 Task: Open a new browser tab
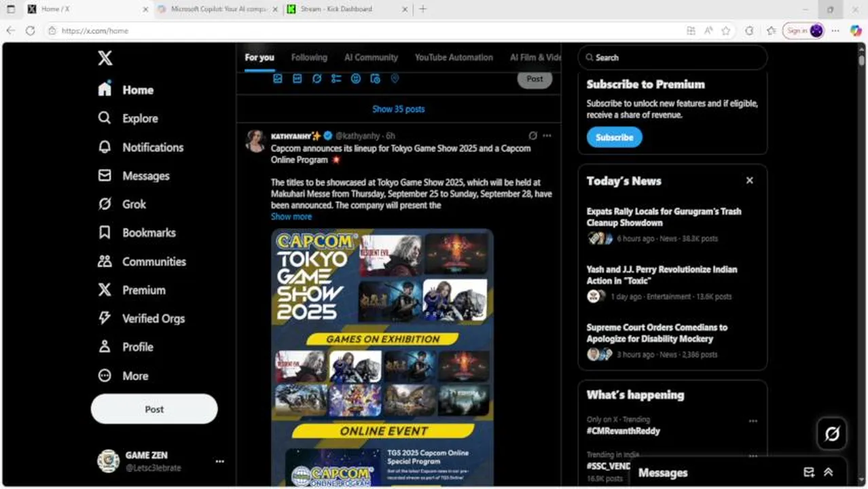tap(422, 10)
